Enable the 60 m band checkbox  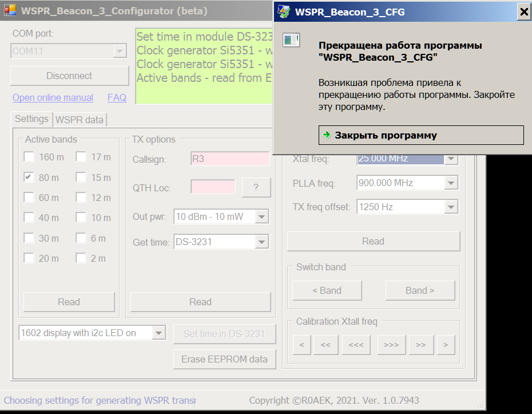[29, 198]
